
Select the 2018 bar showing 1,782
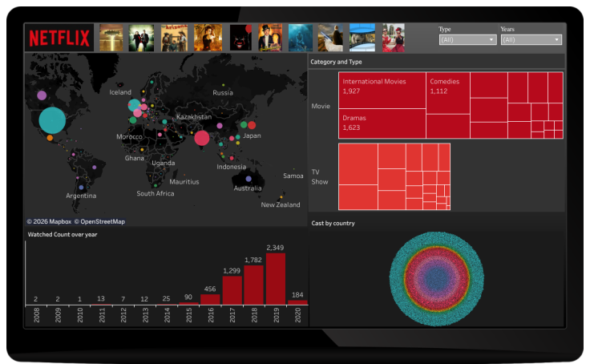tap(253, 285)
